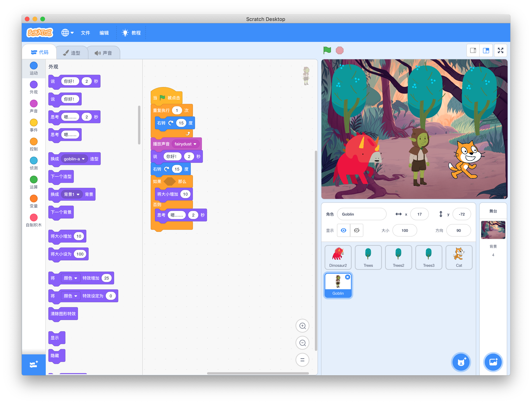Click the choose a backdrop button

[493, 362]
